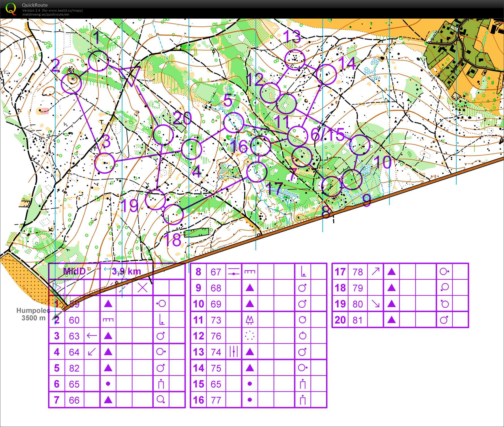Click the Humpolec 3500 m label
The height and width of the screenshot is (427, 504).
(33, 314)
